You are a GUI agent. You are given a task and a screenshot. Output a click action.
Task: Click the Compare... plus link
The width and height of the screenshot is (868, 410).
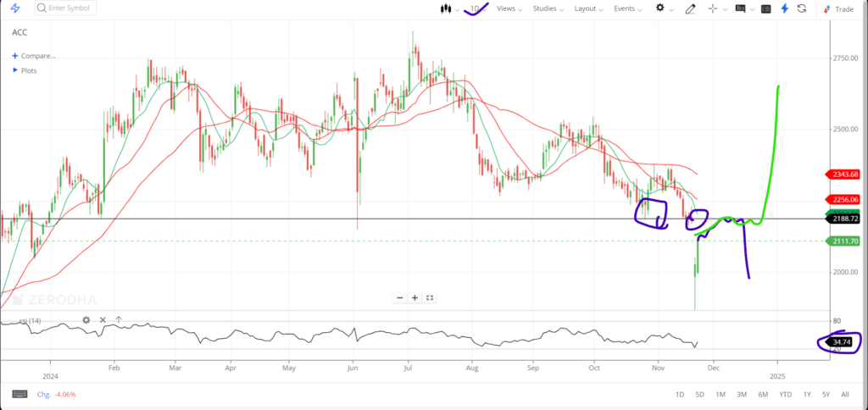34,56
